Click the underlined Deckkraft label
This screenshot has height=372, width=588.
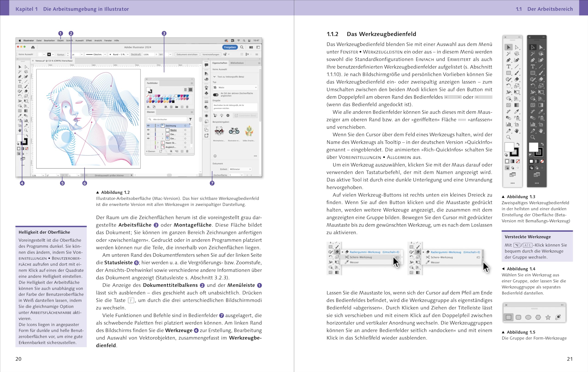click(136, 54)
